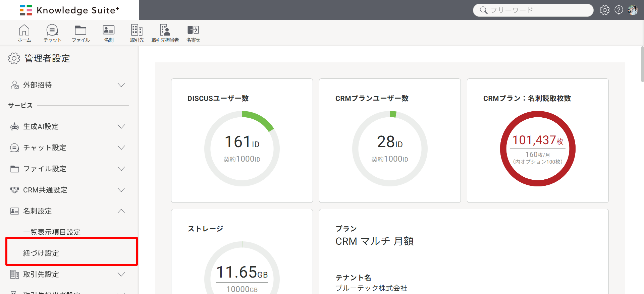Click the CRMプラン：名刺読取枚数 card title
Image resolution: width=644 pixels, height=294 pixels.
pyautogui.click(x=527, y=98)
